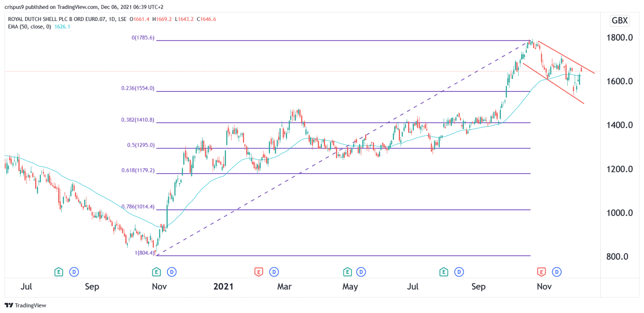Click the GBX currency button on the price scale
Viewport: 644px width, 313px height.
[x=619, y=20]
